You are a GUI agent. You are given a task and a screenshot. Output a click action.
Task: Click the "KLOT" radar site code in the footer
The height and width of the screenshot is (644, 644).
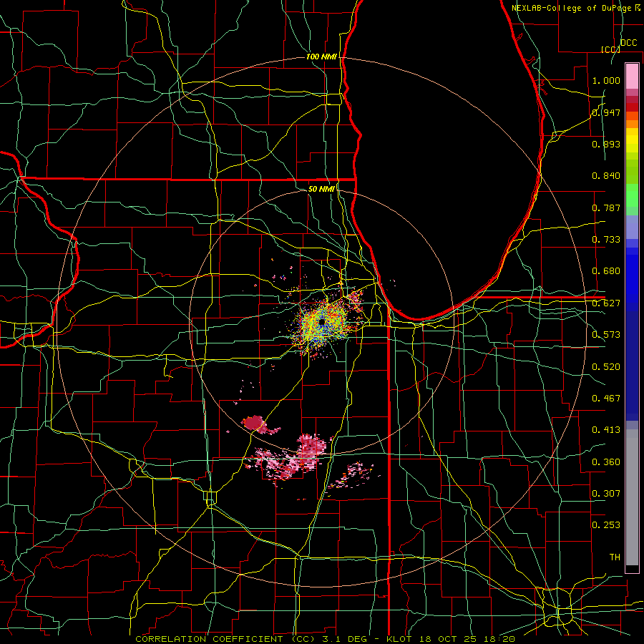click(x=399, y=639)
